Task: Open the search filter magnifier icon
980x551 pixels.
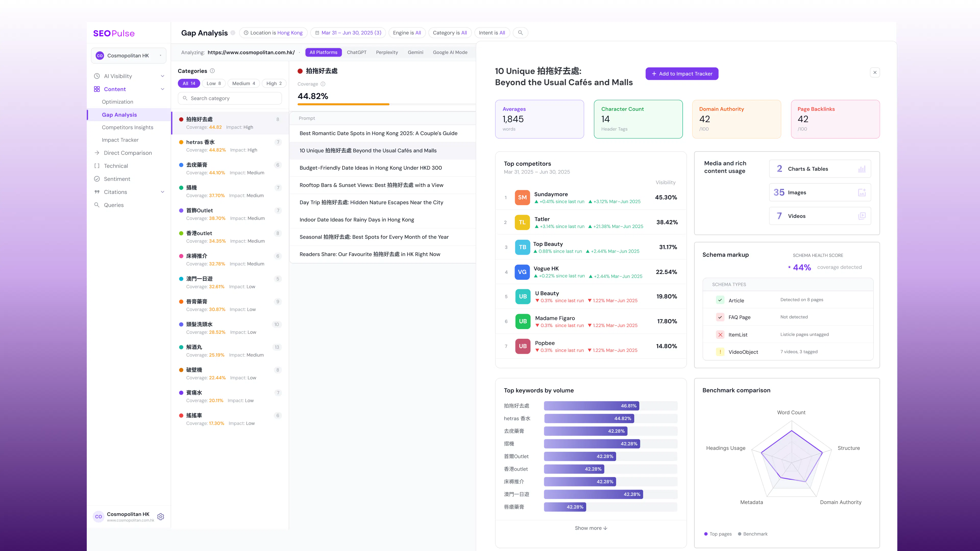Action: pyautogui.click(x=520, y=33)
